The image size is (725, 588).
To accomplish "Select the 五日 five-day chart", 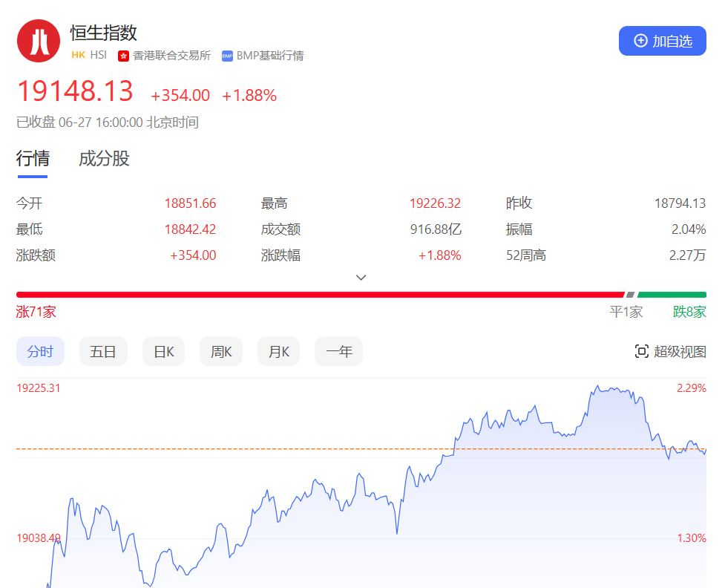I will [103, 351].
